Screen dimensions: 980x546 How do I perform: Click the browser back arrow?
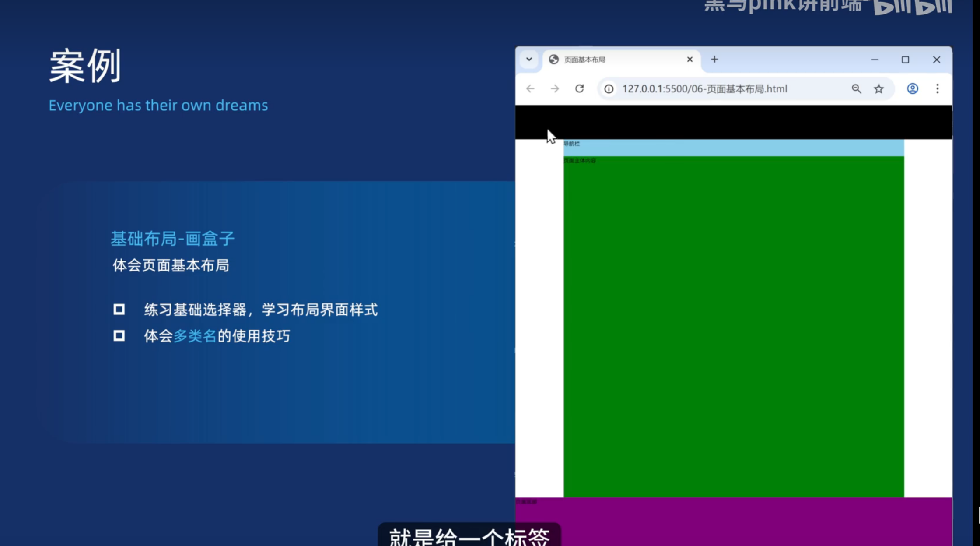click(x=530, y=89)
